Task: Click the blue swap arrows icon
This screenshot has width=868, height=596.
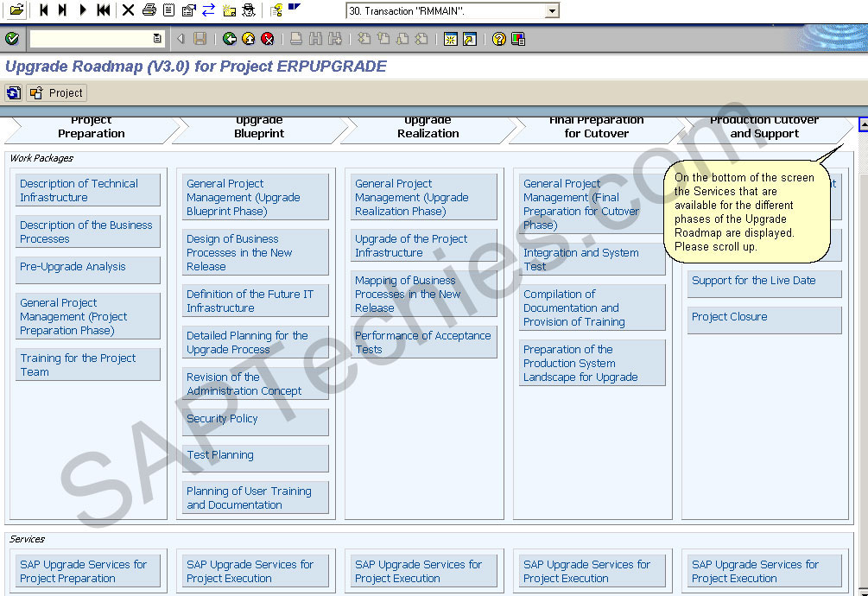Action: (208, 10)
